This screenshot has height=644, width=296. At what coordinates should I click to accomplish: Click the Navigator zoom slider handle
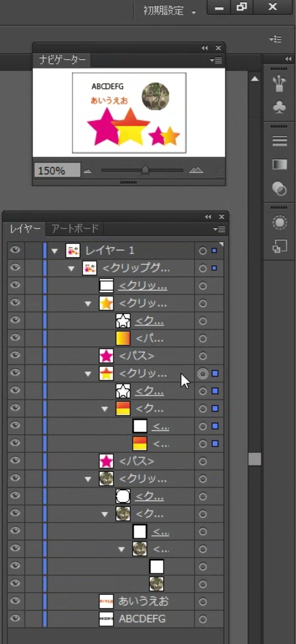click(145, 170)
